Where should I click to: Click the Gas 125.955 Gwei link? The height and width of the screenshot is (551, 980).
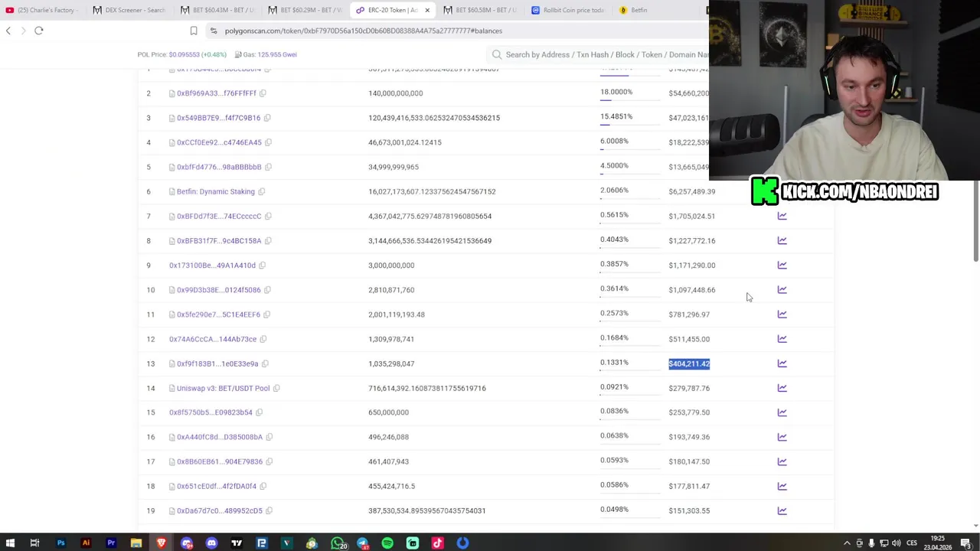277,54
